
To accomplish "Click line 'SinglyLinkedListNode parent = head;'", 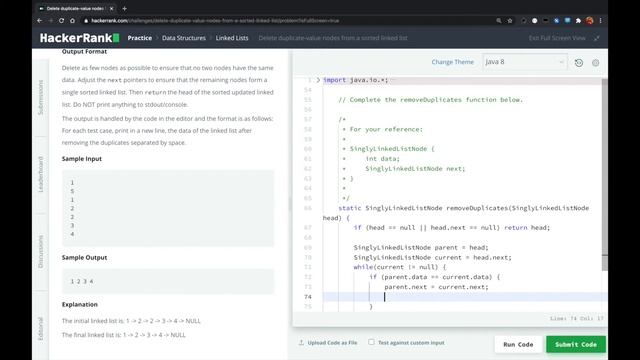I will click(421, 247).
